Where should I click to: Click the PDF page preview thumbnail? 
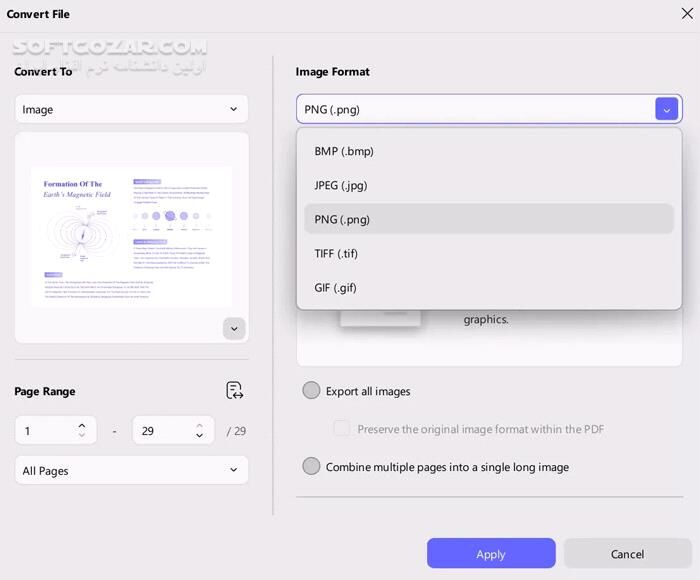pyautogui.click(x=131, y=235)
